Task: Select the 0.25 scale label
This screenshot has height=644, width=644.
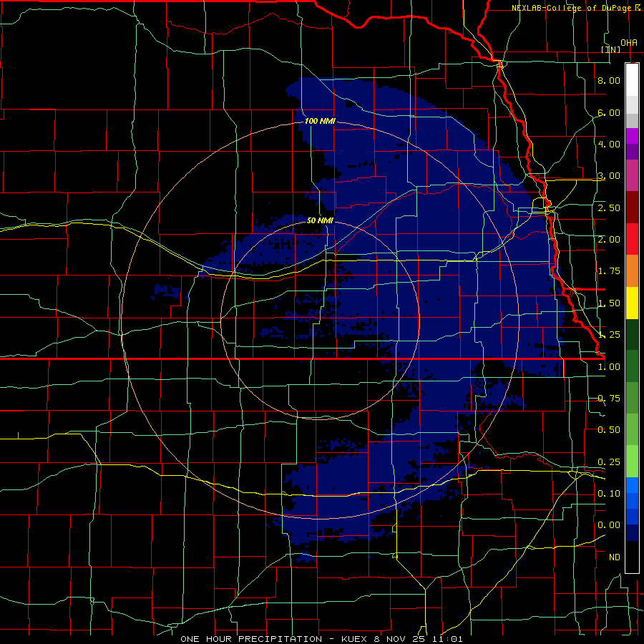Action: click(x=609, y=462)
